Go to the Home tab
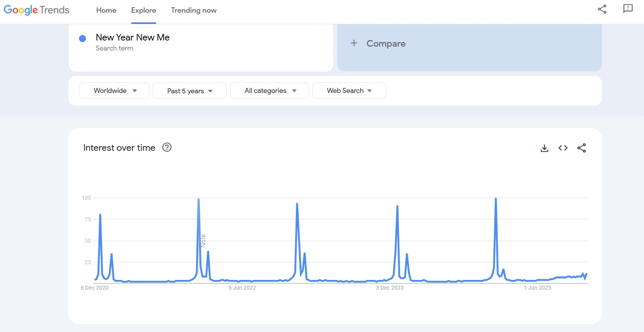Viewport: 644px width, 332px height. click(x=106, y=10)
